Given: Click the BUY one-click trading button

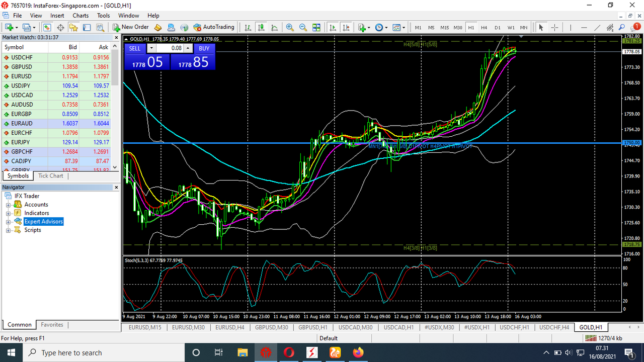Looking at the screenshot, I should [204, 48].
